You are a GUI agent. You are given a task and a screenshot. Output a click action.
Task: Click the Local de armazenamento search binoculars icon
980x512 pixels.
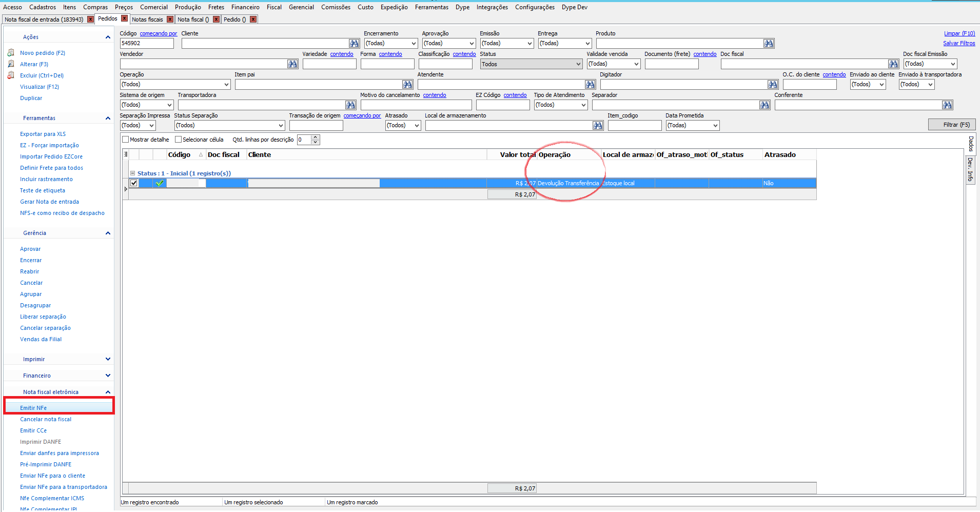[598, 126]
